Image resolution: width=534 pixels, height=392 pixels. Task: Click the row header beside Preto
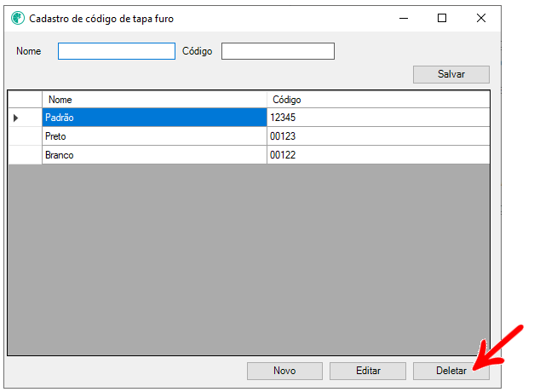pyautogui.click(x=25, y=136)
